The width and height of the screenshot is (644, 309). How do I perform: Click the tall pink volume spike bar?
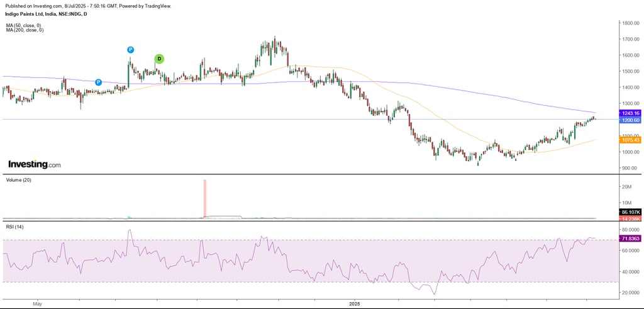click(x=204, y=198)
